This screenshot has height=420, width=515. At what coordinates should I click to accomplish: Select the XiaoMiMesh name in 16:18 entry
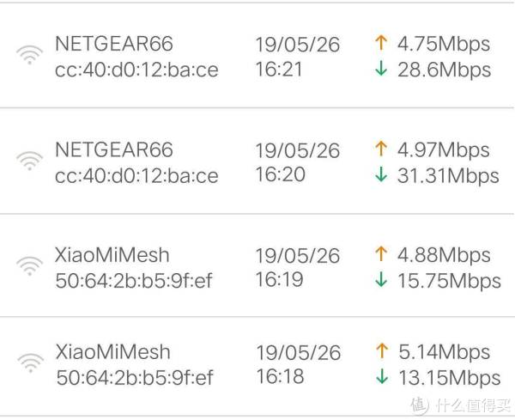coord(113,352)
